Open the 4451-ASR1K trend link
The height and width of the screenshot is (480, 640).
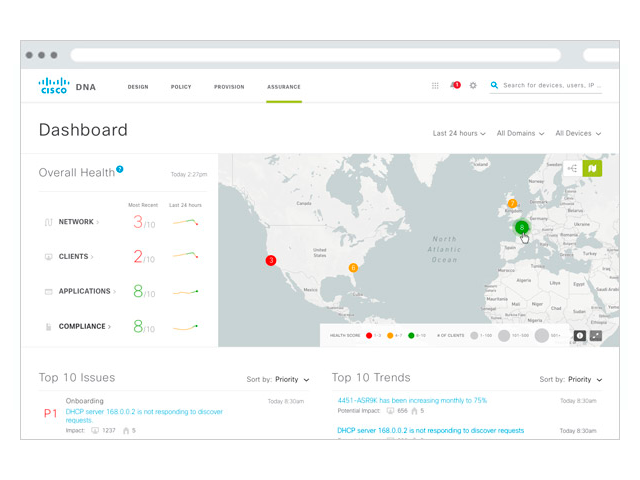(x=412, y=400)
